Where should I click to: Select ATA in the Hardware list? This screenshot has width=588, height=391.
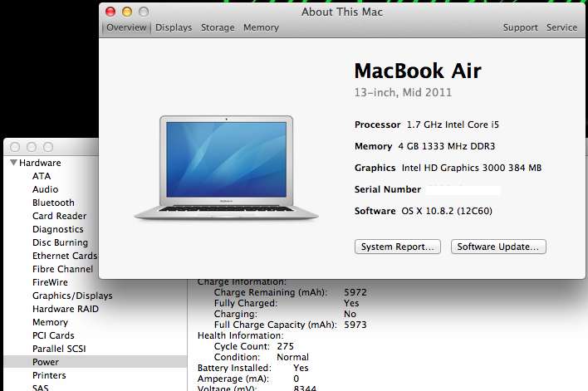pos(42,176)
